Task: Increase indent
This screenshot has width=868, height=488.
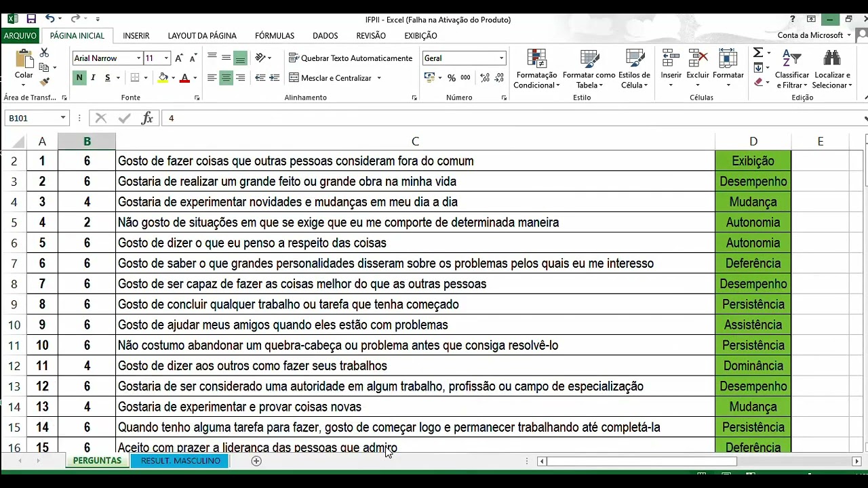Action: click(274, 78)
